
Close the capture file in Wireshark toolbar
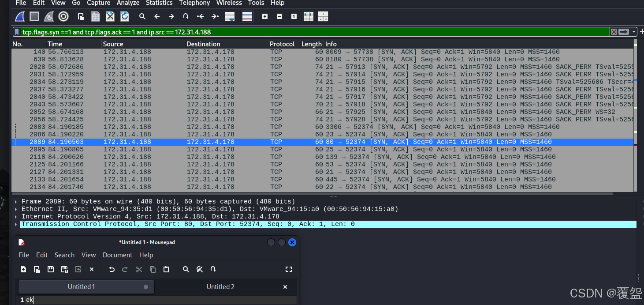coord(110,16)
